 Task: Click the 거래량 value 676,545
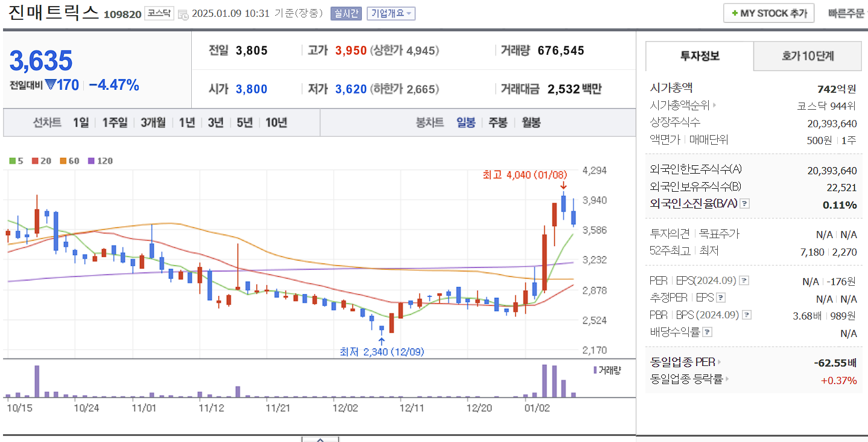tap(561, 51)
